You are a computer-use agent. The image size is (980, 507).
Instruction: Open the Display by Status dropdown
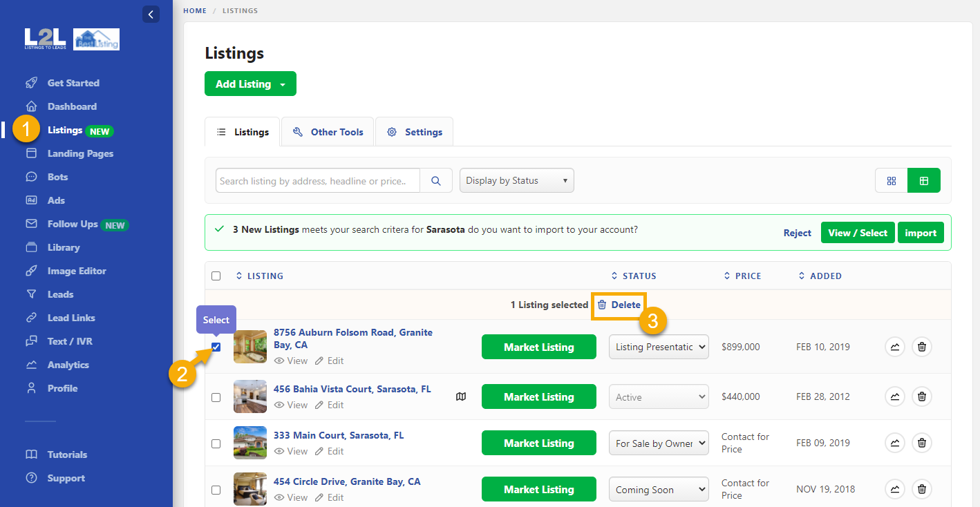point(516,180)
